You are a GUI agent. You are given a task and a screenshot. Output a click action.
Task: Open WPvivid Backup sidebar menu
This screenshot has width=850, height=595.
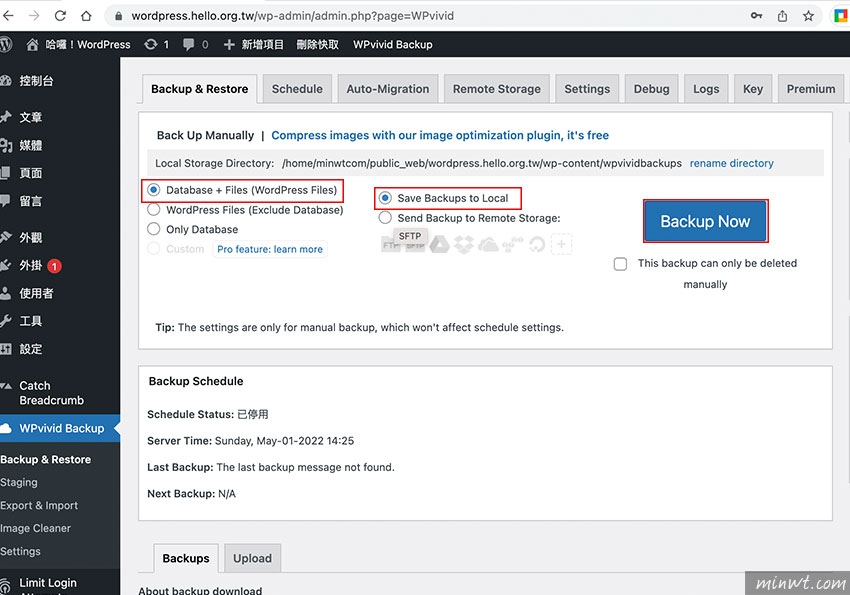(61, 428)
